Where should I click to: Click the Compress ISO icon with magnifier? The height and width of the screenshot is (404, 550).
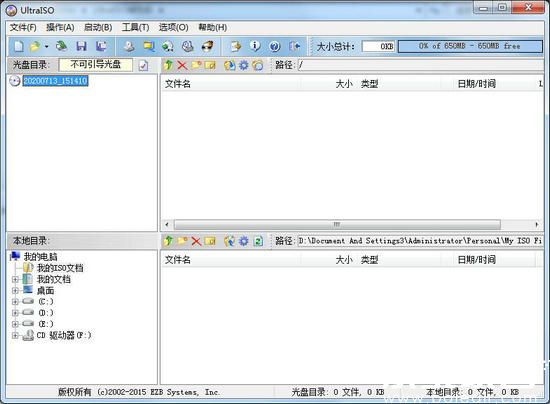(x=149, y=46)
